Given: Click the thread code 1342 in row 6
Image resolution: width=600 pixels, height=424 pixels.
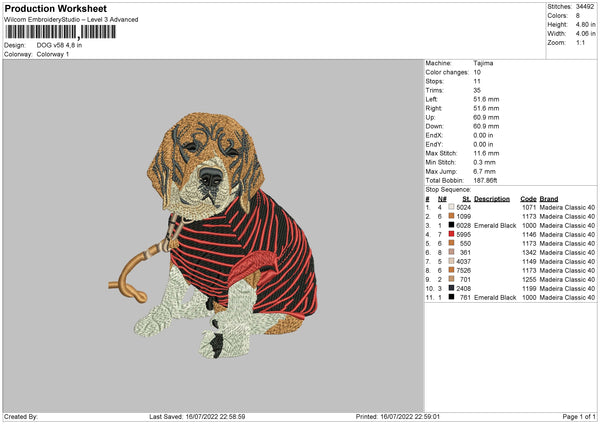Looking at the screenshot, I should (x=530, y=253).
